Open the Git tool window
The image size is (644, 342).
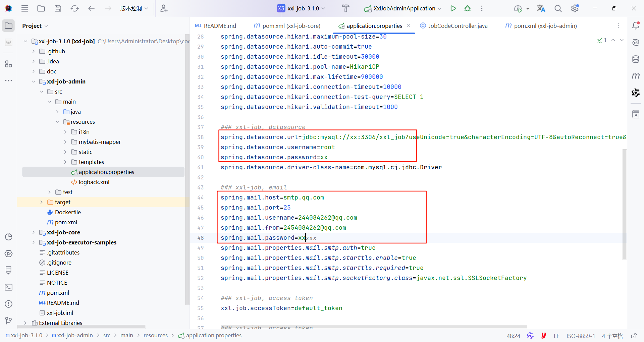pyautogui.click(x=9, y=321)
